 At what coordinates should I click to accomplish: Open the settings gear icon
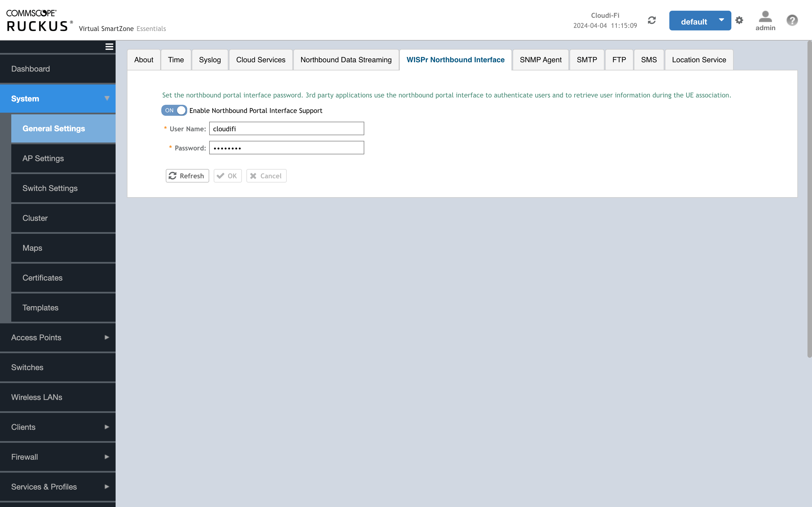click(739, 20)
